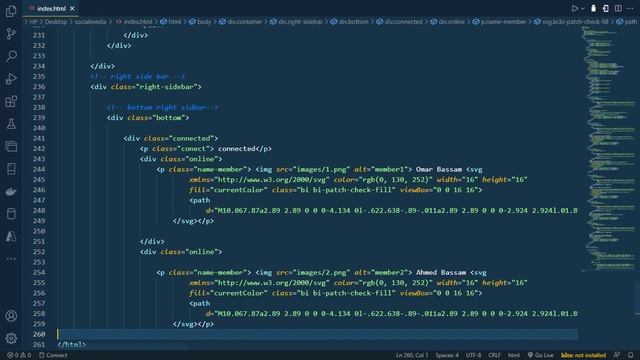Open the run options dropdown arrow
The image size is (640, 360).
(x=583, y=9)
